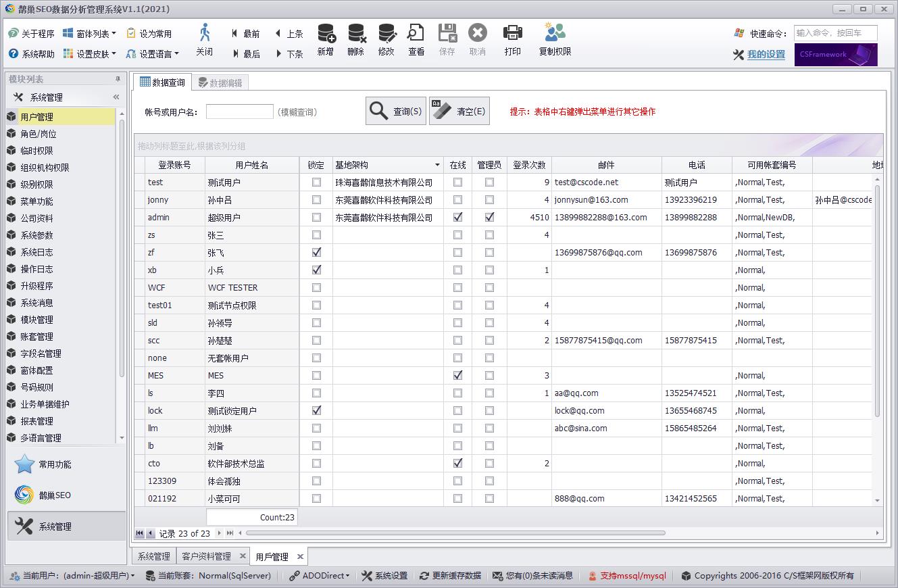Click the 复制权限 (copy permissions) icon
Viewport: 898px width, 588px height.
555,34
